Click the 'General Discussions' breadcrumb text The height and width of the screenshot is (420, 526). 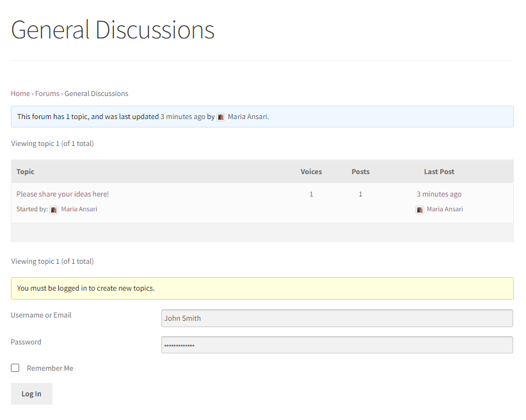coord(97,93)
